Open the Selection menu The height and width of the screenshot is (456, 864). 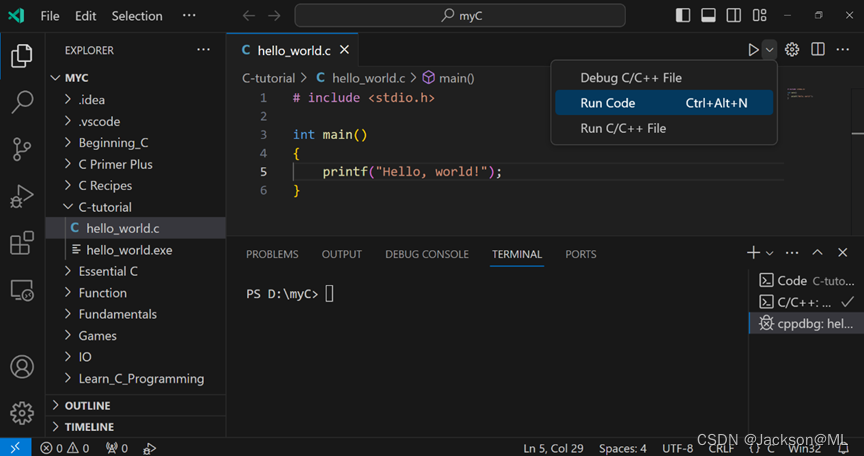[137, 16]
